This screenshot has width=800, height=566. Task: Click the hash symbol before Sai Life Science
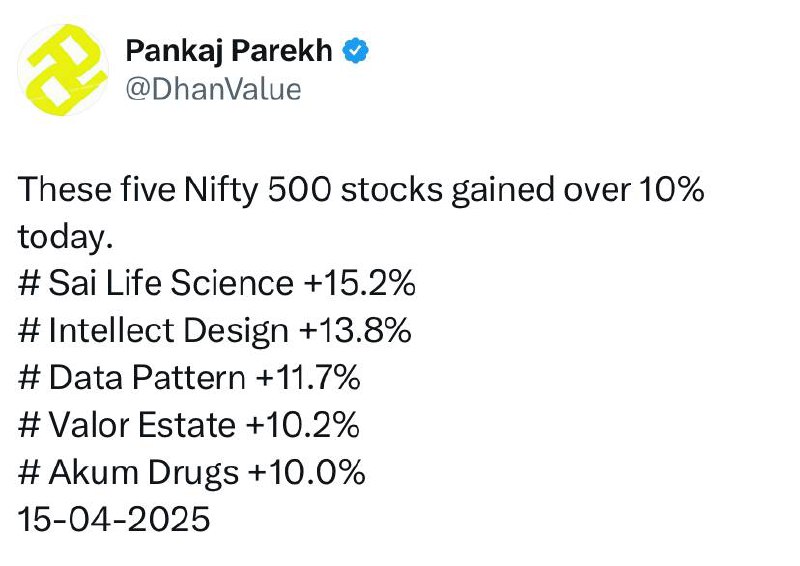tap(29, 283)
